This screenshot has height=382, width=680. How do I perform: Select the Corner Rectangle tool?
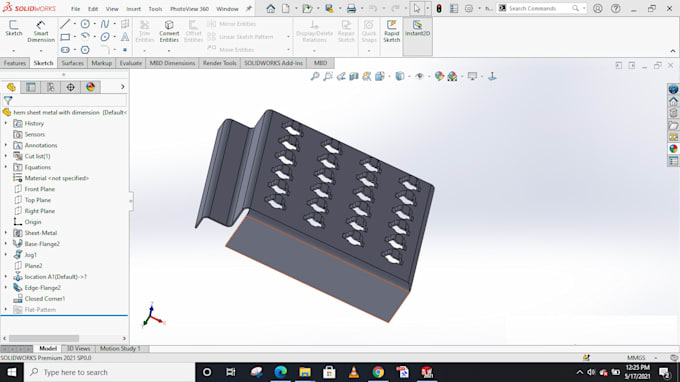point(65,37)
